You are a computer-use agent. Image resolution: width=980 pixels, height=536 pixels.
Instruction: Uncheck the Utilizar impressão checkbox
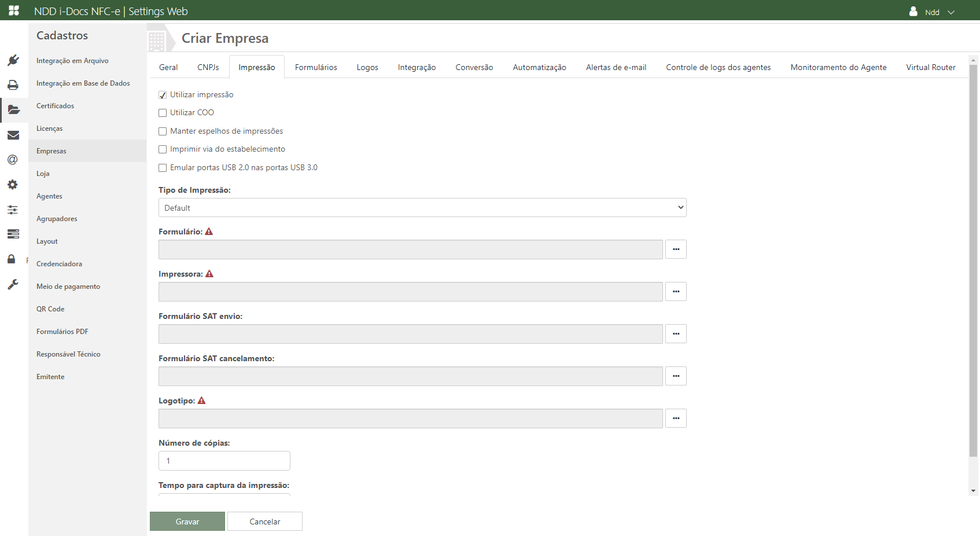(x=163, y=95)
